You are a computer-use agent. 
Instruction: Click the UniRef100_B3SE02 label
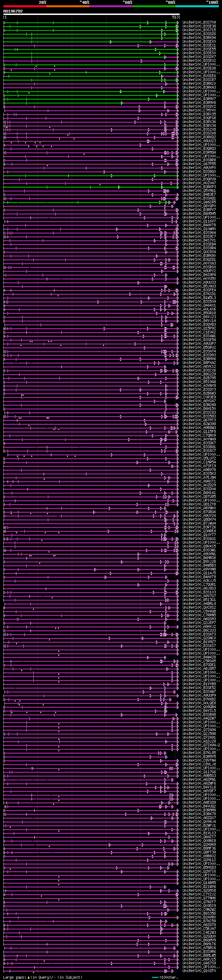(199, 60)
